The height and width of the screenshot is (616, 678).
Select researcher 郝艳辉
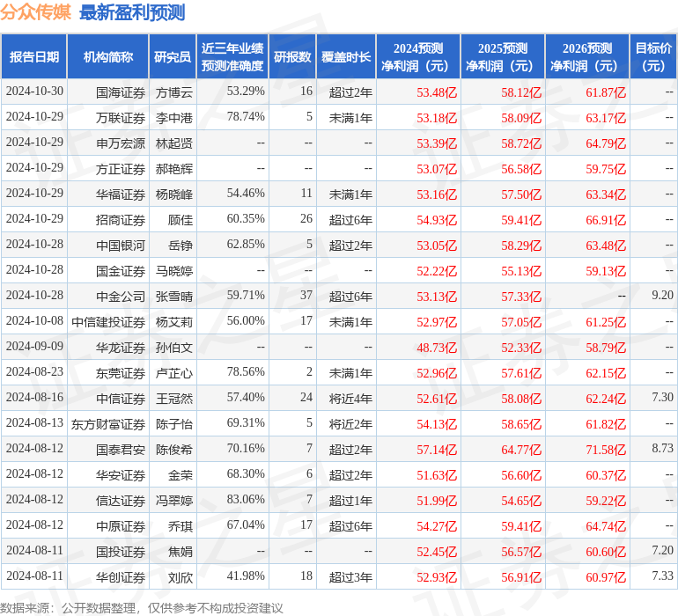[174, 169]
